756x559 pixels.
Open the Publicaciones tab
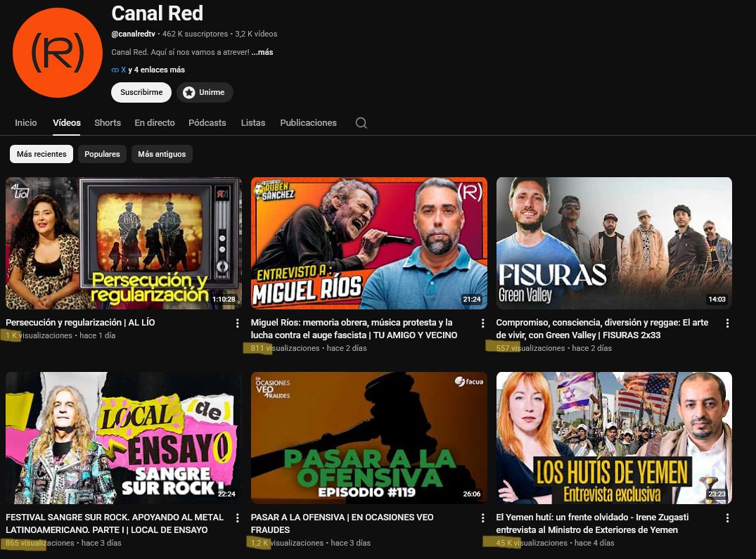(309, 123)
